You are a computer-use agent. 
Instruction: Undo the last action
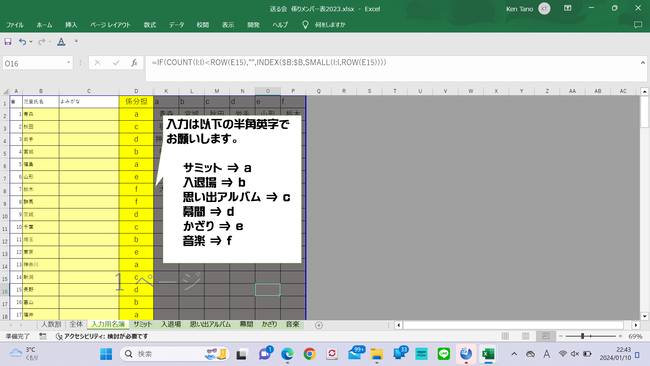tap(22, 41)
